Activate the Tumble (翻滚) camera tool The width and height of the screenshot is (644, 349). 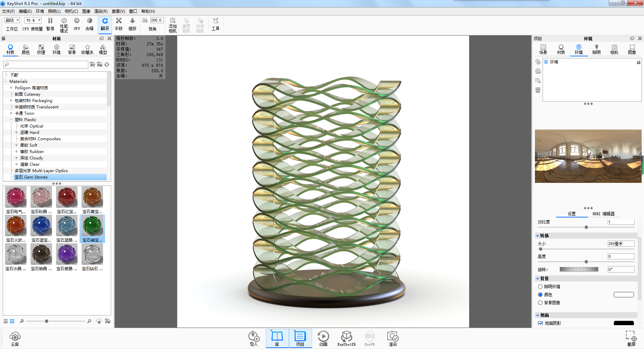(105, 24)
